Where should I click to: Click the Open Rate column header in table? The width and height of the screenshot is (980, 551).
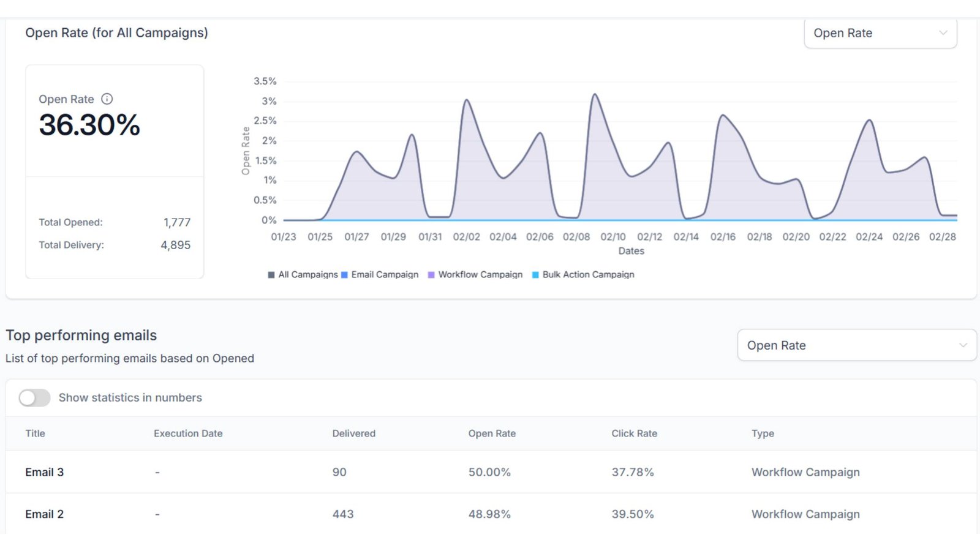[492, 433]
